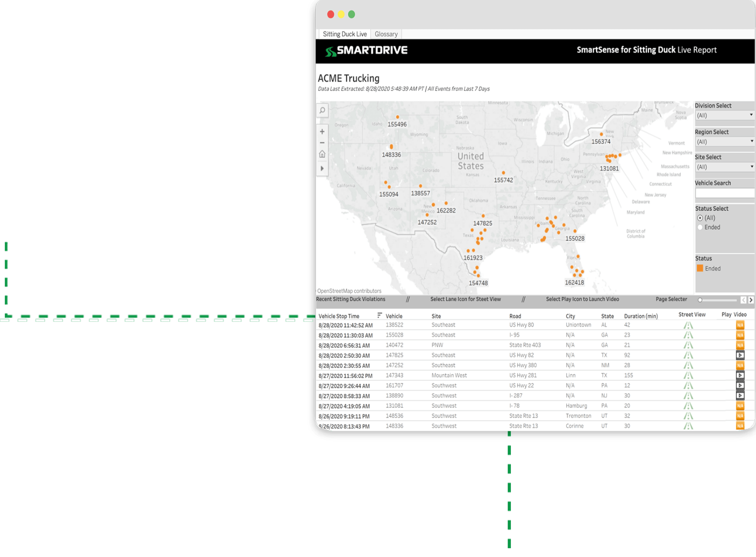The width and height of the screenshot is (756, 557).
Task: Play video for vehicle 147343 row
Action: [740, 376]
